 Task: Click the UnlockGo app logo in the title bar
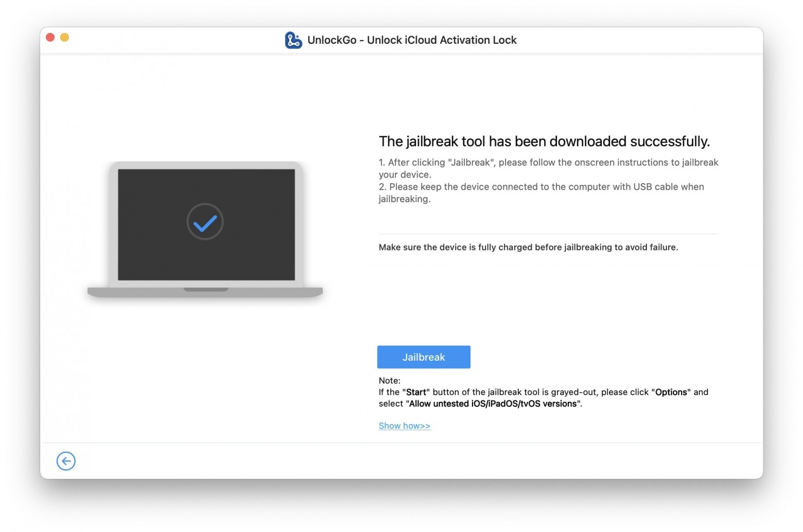click(292, 40)
